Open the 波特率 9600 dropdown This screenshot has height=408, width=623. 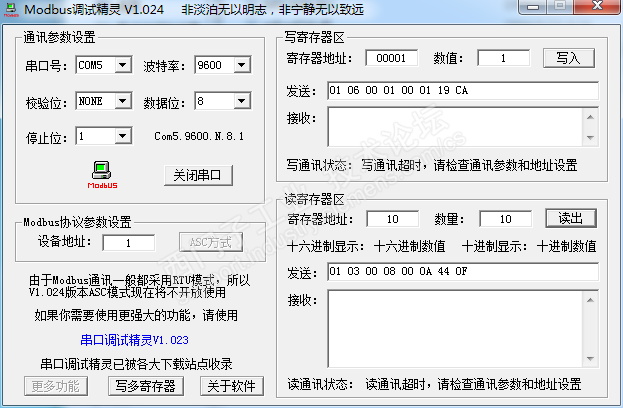(x=242, y=65)
